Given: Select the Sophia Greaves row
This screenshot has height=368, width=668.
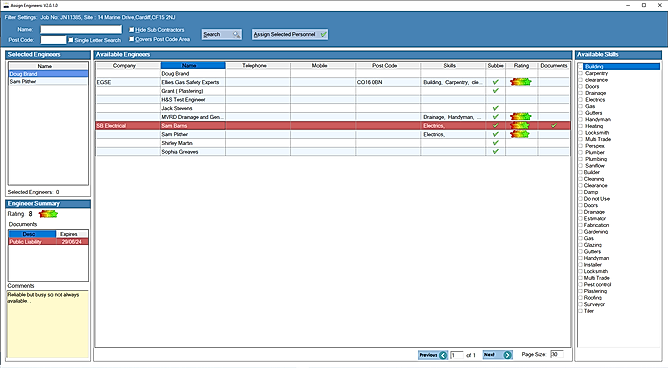Looking at the screenshot, I should point(333,152).
